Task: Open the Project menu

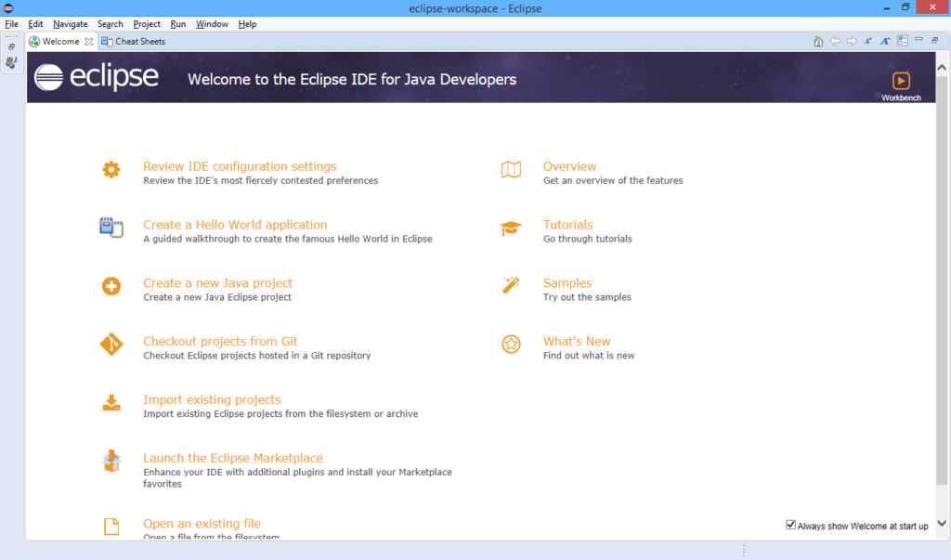Action: (147, 23)
